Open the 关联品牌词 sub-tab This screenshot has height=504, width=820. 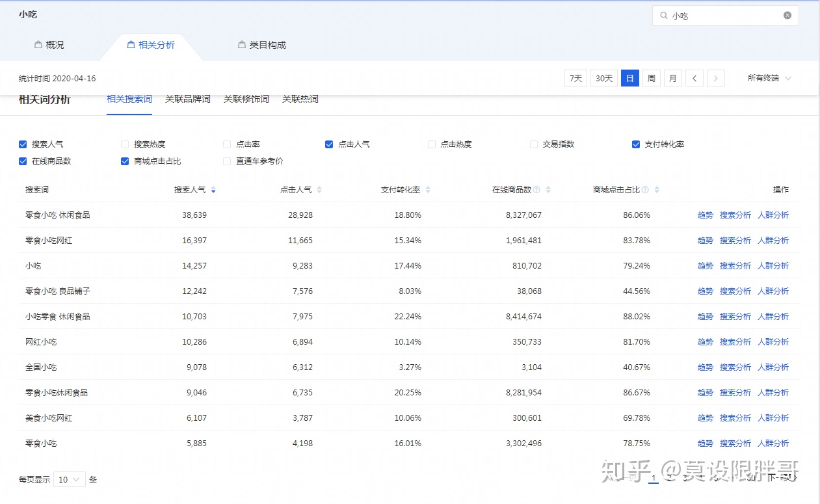point(187,99)
